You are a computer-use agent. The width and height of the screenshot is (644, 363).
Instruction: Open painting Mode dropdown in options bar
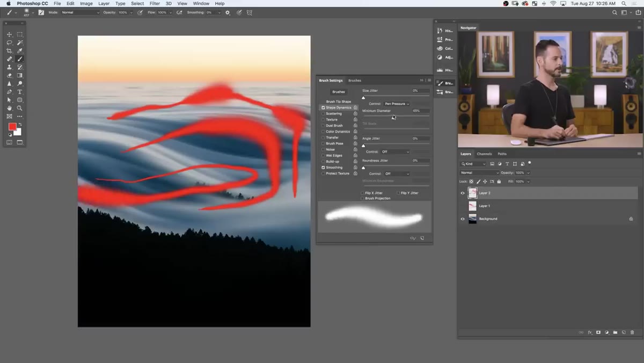(80, 12)
